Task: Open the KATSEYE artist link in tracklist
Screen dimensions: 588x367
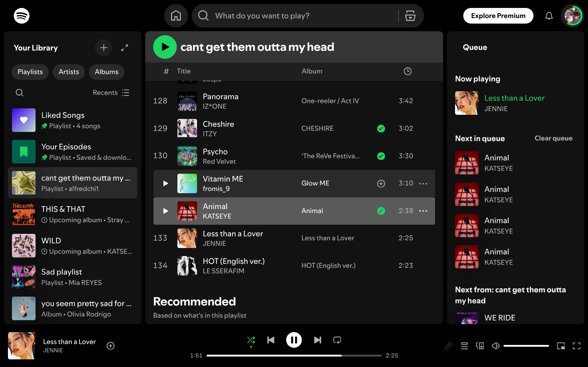Action: click(217, 216)
